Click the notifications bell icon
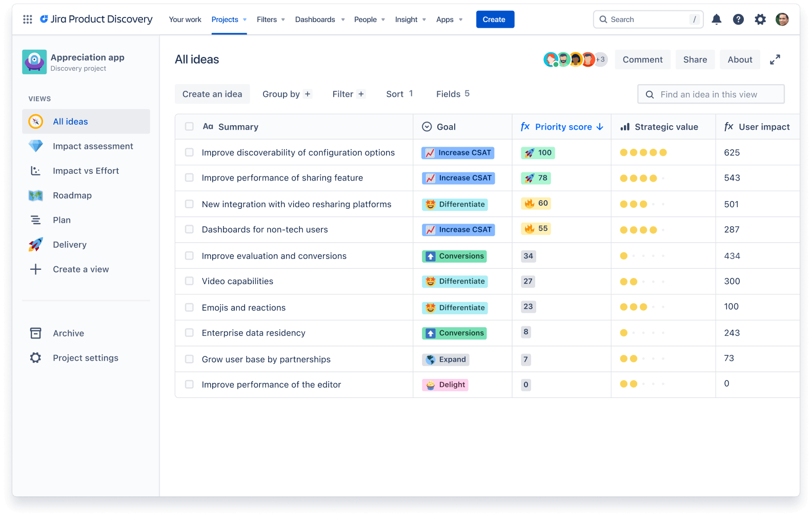This screenshot has height=517, width=812. (716, 19)
